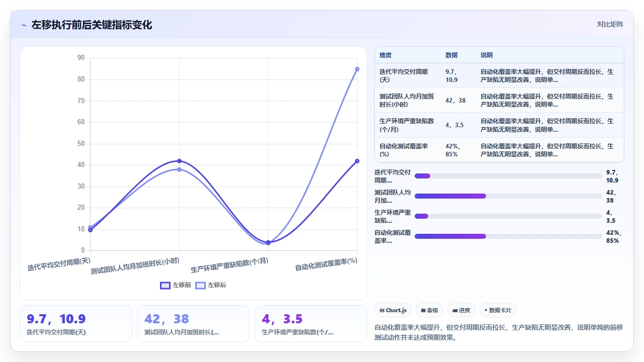Click the 说明 text in 生产环境严重缺陷数 row
The image size is (644, 362).
tap(547, 125)
